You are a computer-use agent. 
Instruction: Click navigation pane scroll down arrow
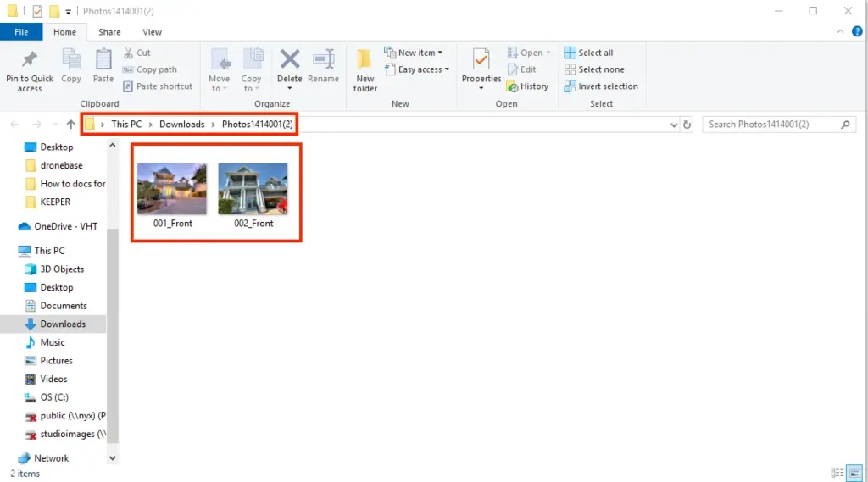coord(113,458)
